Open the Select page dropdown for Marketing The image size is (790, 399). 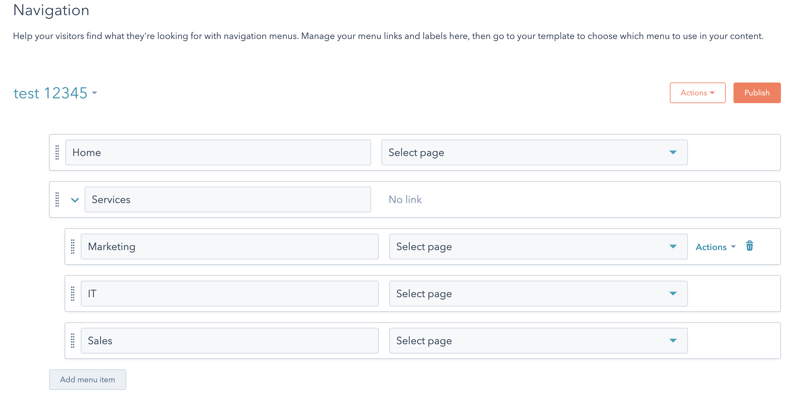[x=538, y=246]
